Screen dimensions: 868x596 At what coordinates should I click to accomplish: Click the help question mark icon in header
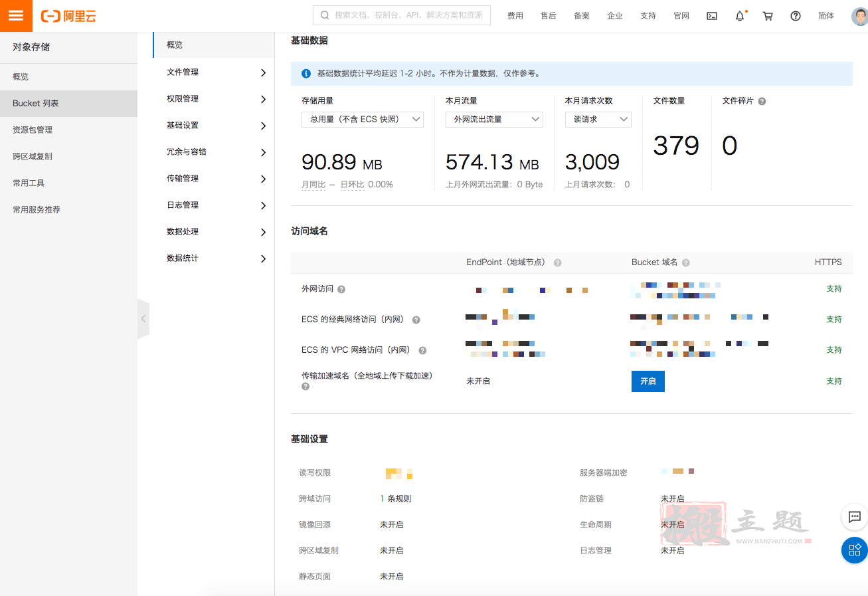tap(796, 16)
